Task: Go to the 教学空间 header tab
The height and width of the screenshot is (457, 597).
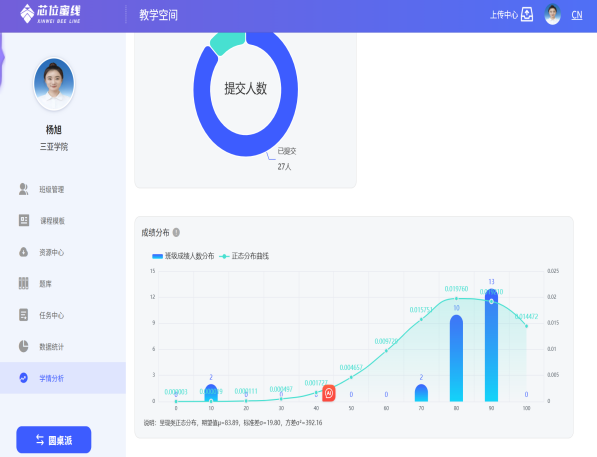Action: coord(158,15)
